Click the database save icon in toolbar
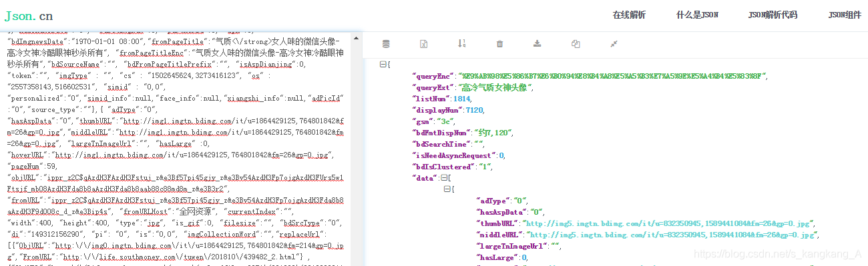 pyautogui.click(x=385, y=44)
